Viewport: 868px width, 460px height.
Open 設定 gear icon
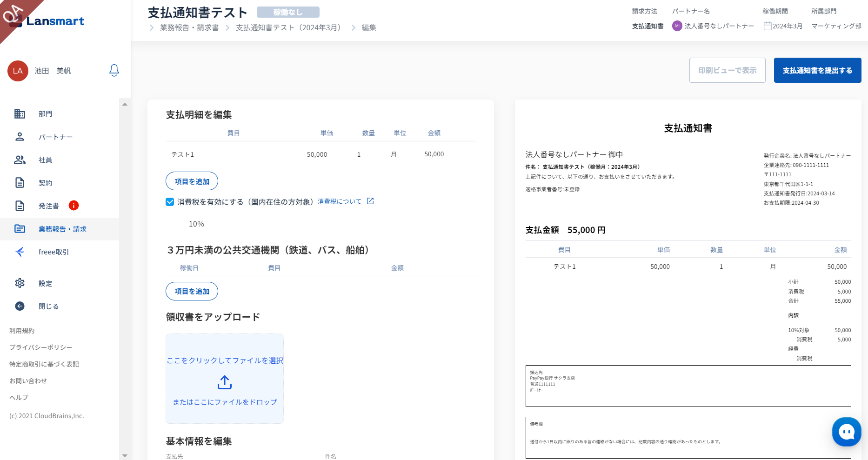pyautogui.click(x=20, y=283)
